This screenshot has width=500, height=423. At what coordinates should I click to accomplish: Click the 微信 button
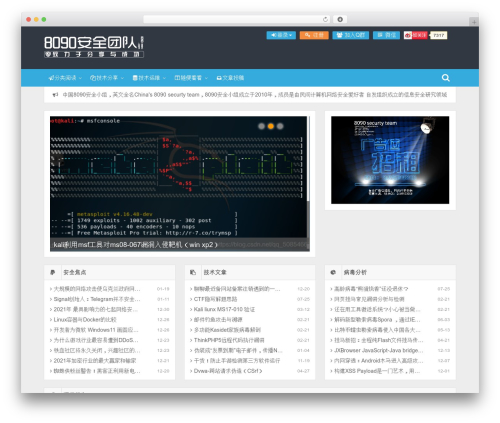pos(386,35)
